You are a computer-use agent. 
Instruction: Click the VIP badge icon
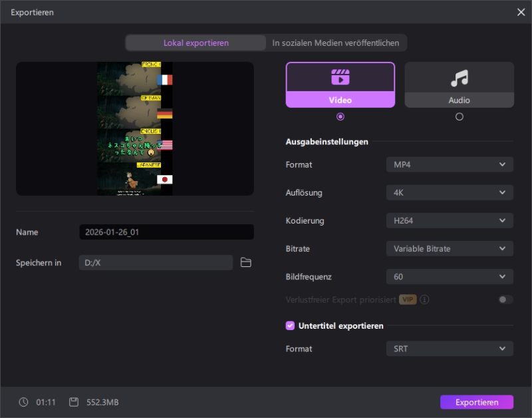tap(408, 300)
